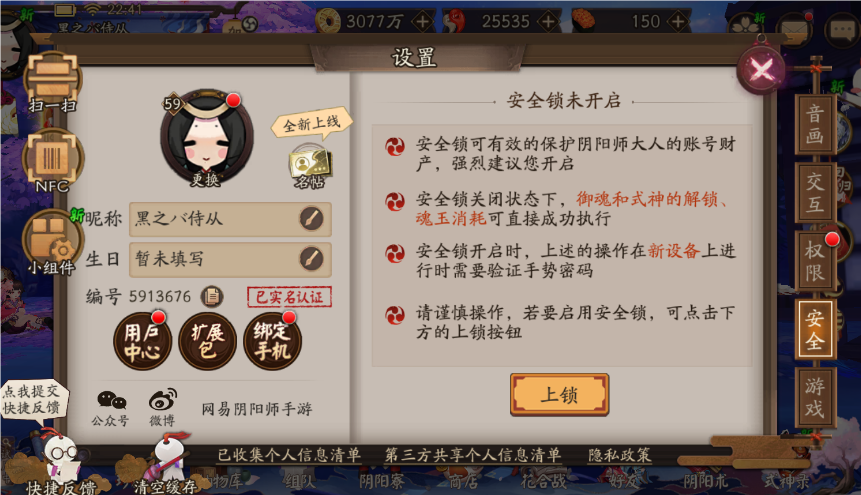Open the 公众号 WeChat icon

(x=111, y=408)
